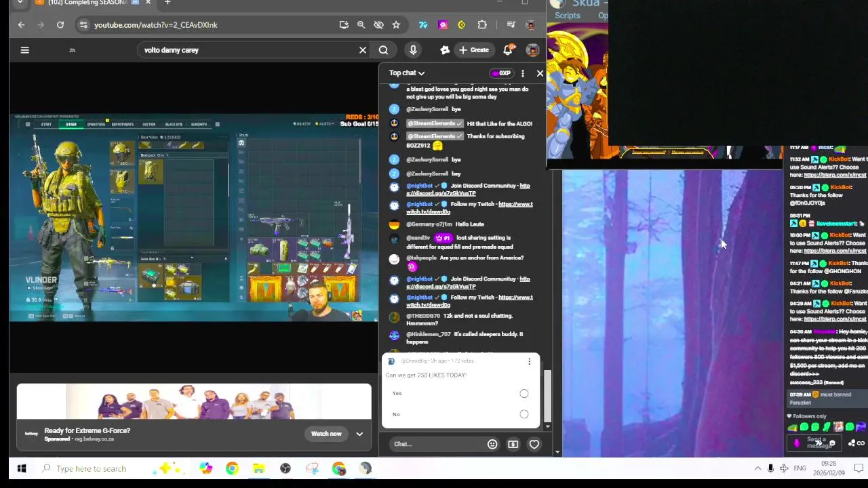Image resolution: width=868 pixels, height=488 pixels.
Task: Open the Scripts menu in Skua window
Action: 567,16
